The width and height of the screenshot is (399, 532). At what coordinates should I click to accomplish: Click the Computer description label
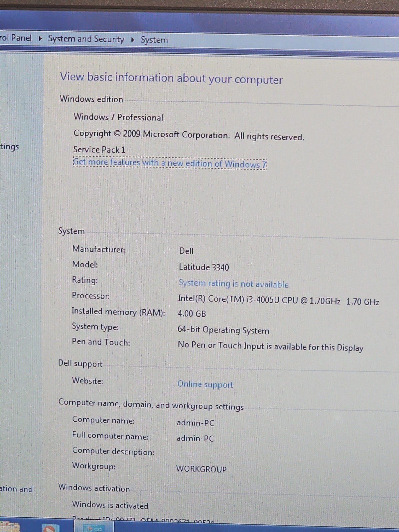pos(113,451)
